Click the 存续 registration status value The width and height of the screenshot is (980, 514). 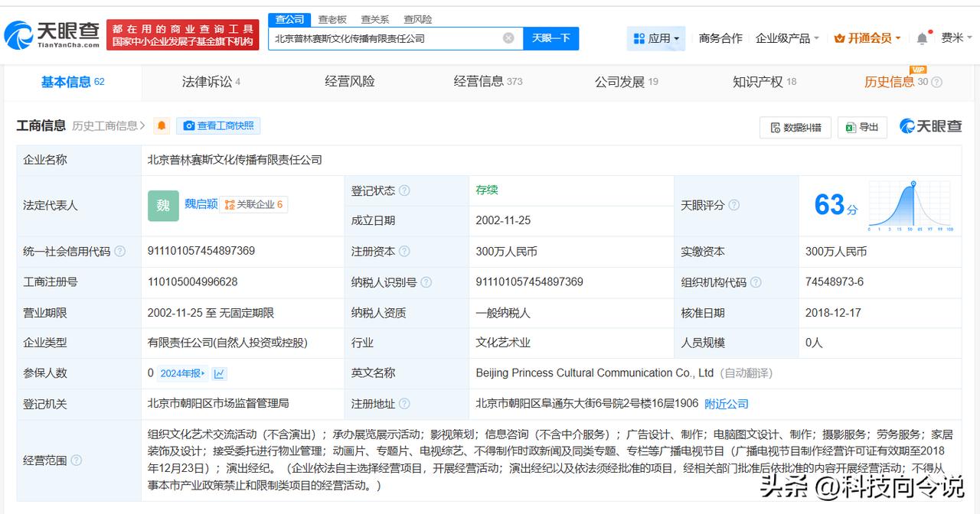coord(487,190)
